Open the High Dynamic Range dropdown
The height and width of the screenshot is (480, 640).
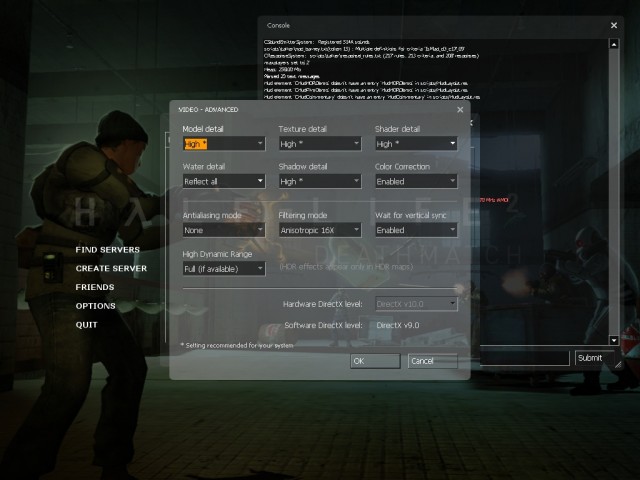click(224, 269)
